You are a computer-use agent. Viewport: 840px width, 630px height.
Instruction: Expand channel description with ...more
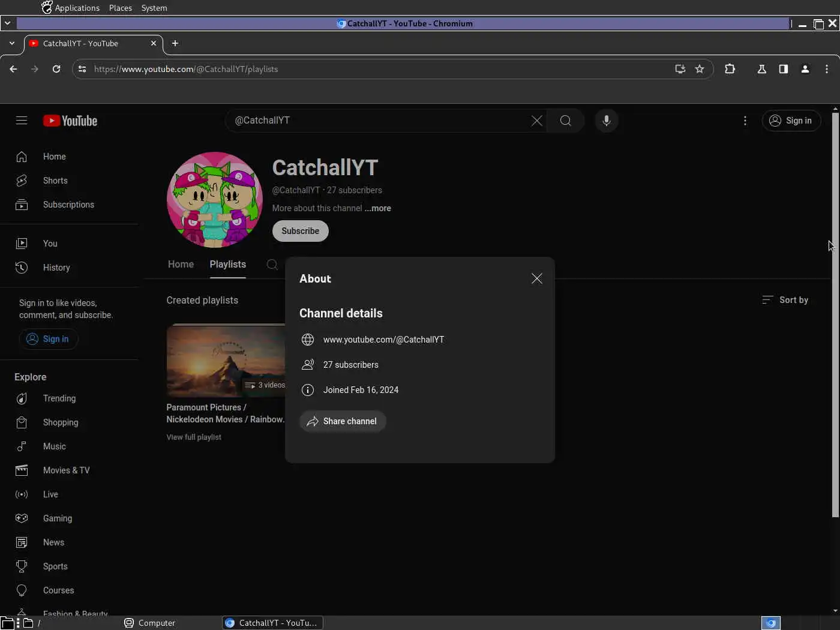pyautogui.click(x=377, y=208)
